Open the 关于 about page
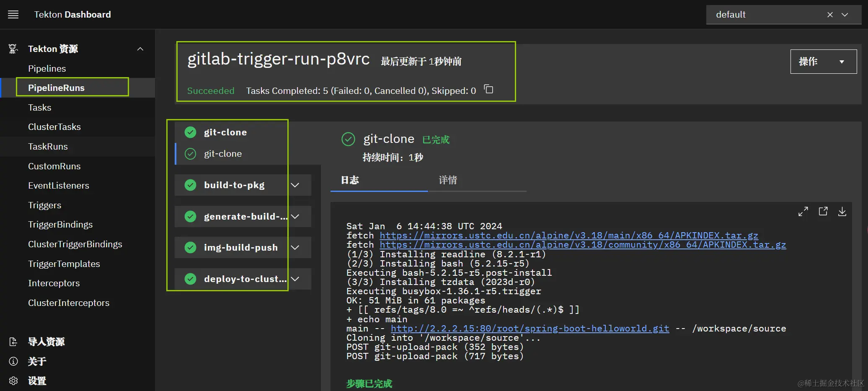The height and width of the screenshot is (391, 868). (37, 361)
